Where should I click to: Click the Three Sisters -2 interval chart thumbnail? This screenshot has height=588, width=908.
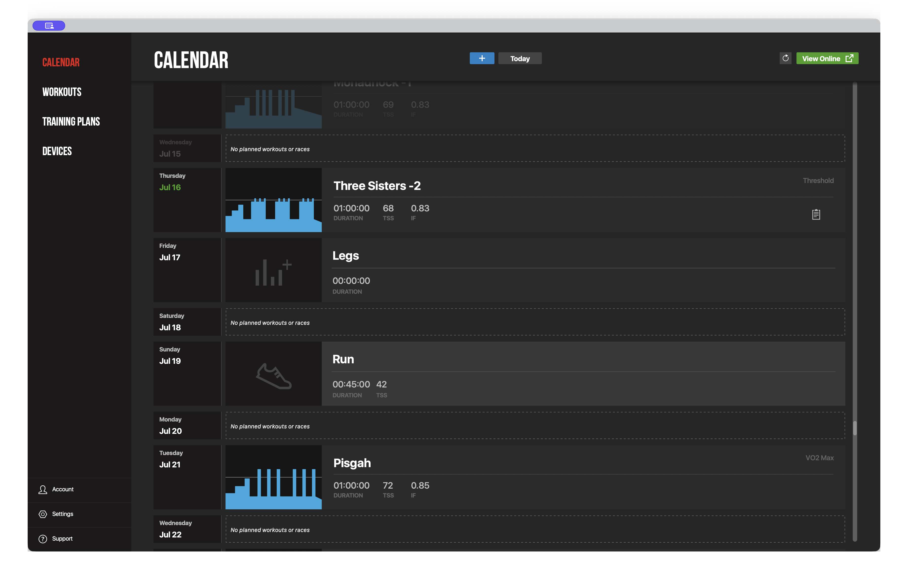pyautogui.click(x=274, y=200)
